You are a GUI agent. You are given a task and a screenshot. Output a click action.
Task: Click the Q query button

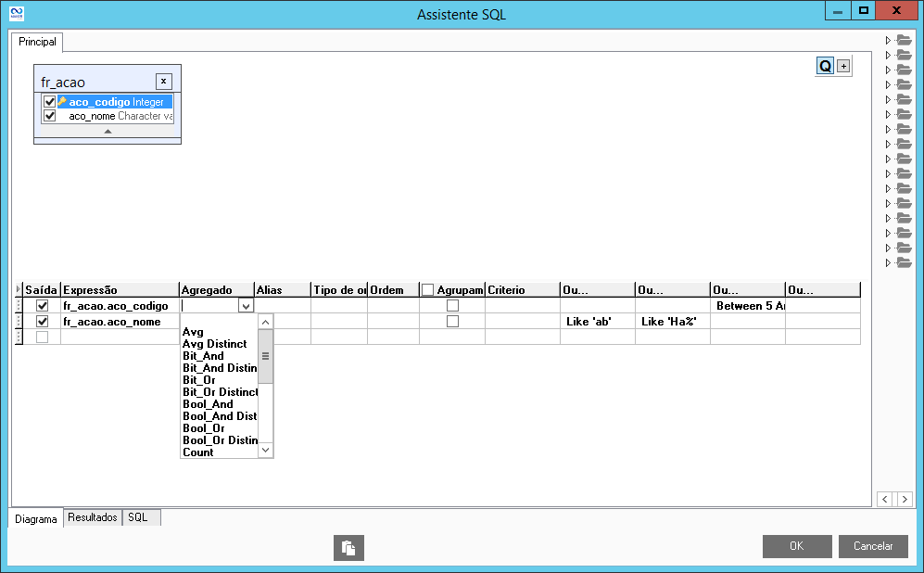pyautogui.click(x=824, y=66)
